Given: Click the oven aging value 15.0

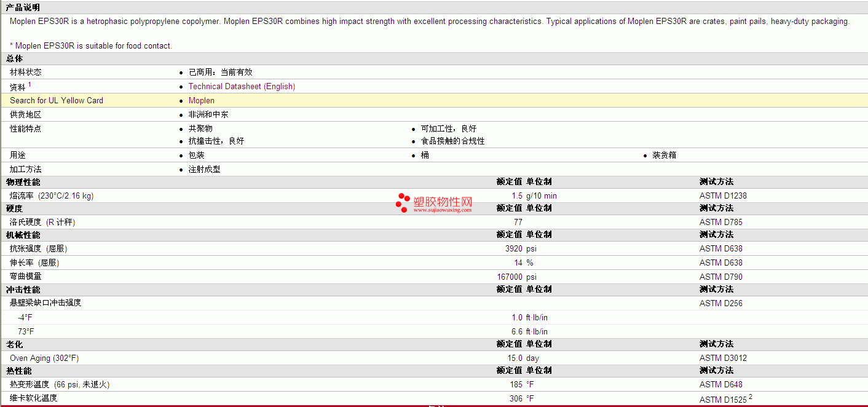Looking at the screenshot, I should pos(515,358).
